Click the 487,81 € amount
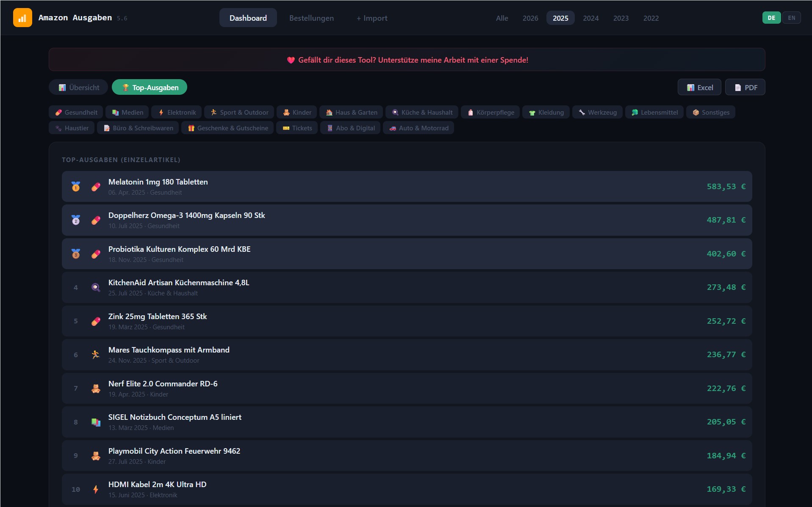Image resolution: width=812 pixels, height=507 pixels. tap(726, 220)
